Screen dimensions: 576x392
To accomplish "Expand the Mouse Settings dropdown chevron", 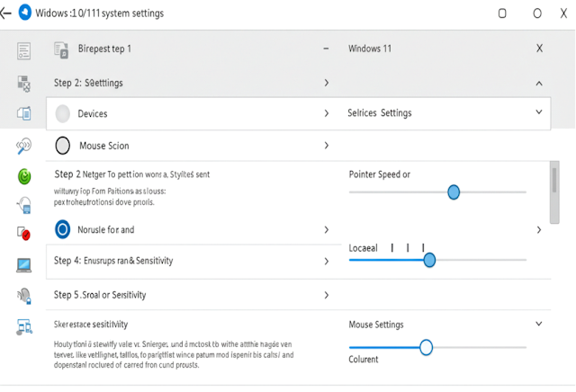I will [x=538, y=324].
